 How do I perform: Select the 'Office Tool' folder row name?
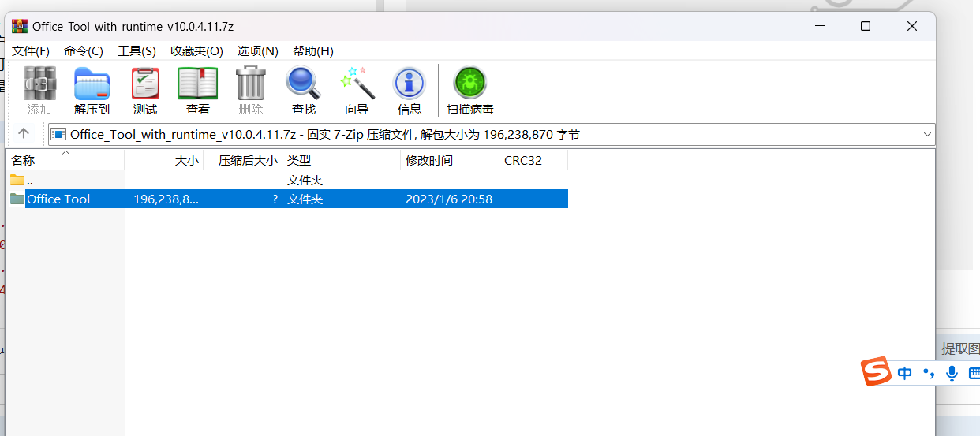pos(58,199)
